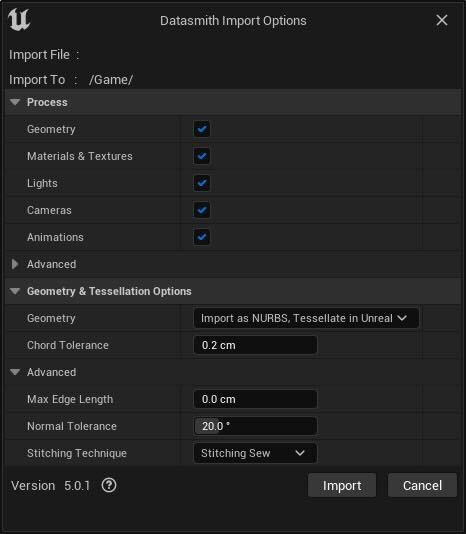Open the Stitching Technique dropdown
The width and height of the screenshot is (466, 534).
[x=255, y=453]
